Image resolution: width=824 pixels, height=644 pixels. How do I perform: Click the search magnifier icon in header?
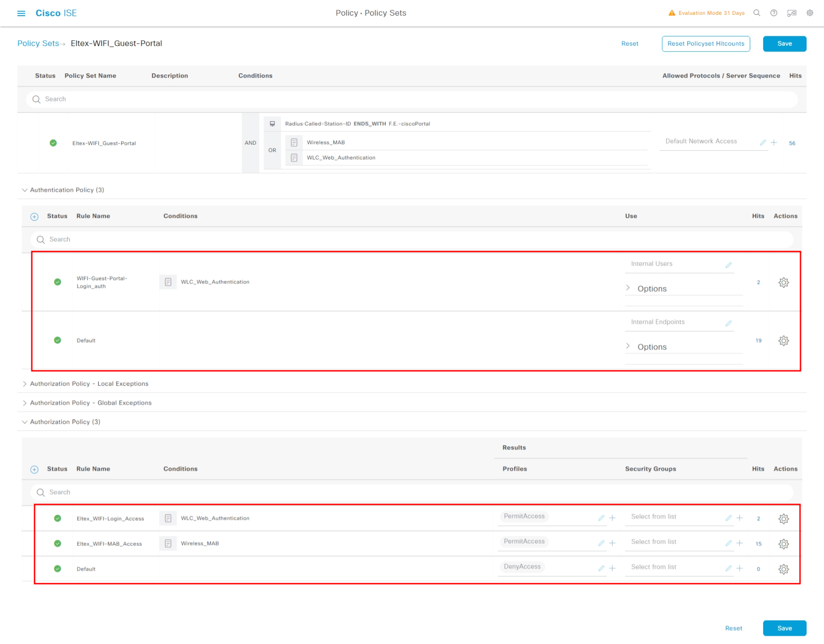(757, 13)
